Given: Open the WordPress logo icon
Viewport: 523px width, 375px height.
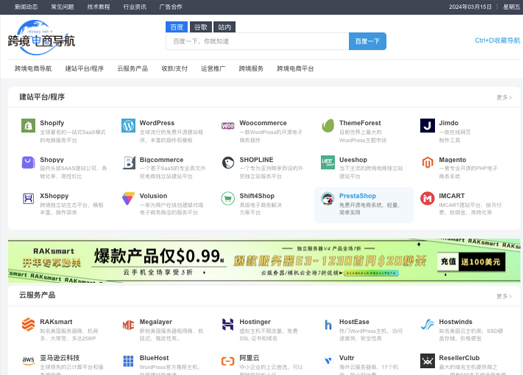Looking at the screenshot, I should 128,126.
